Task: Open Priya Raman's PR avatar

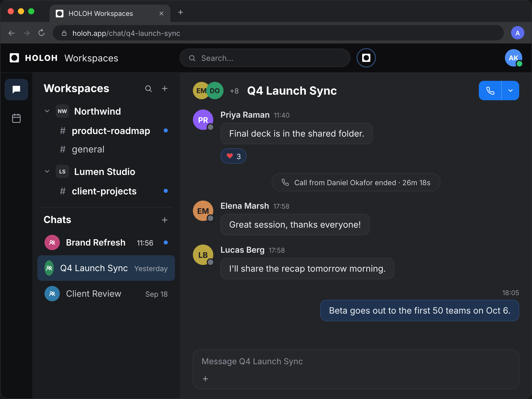Action: click(203, 120)
